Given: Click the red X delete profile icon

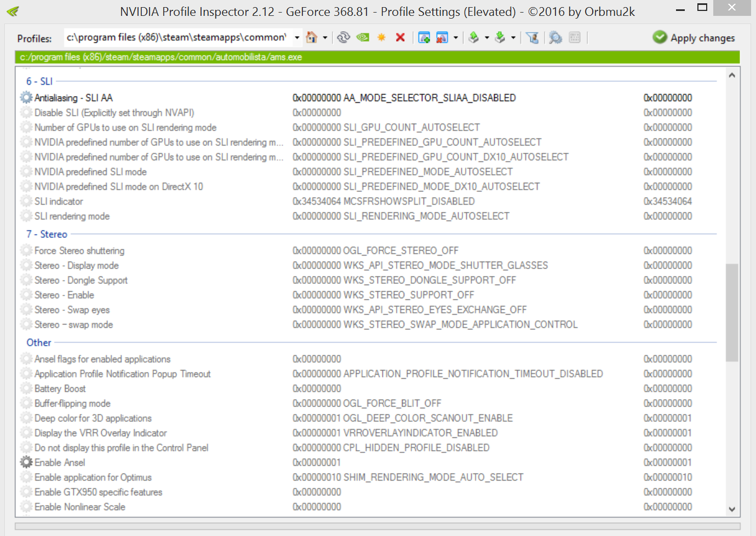Looking at the screenshot, I should [x=400, y=37].
